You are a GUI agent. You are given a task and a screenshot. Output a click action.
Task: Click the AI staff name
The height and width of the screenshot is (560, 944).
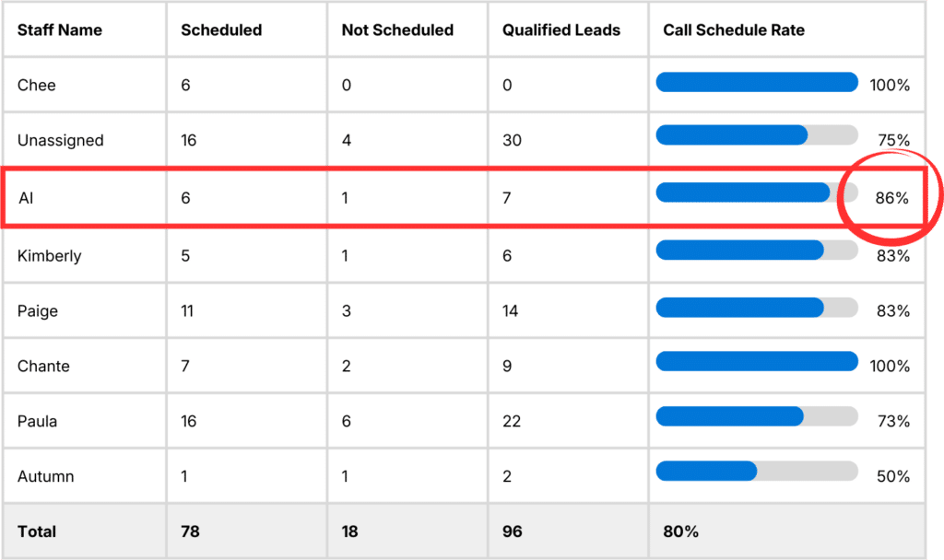[x=26, y=198]
